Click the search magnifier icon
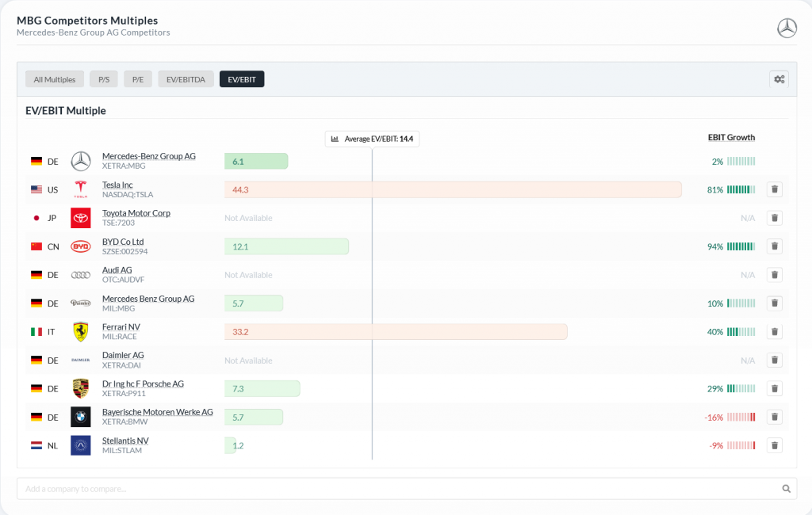 786,489
